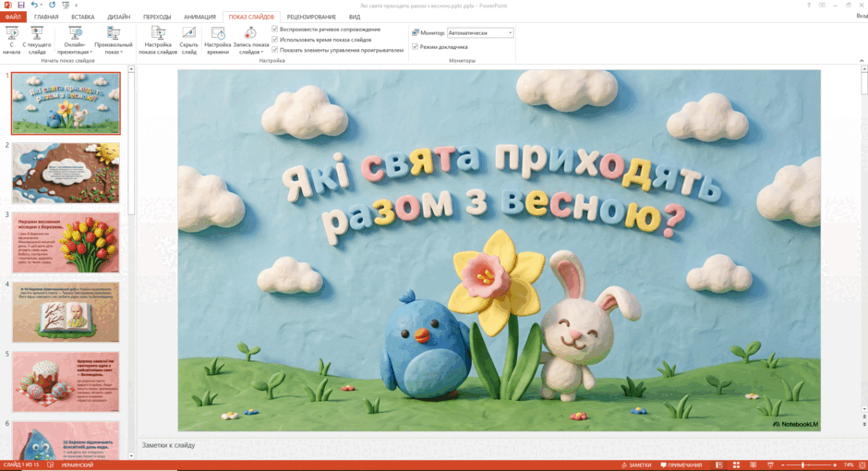Toggle Воспроизвести речевое сопровождение checkbox
The height and width of the screenshot is (471, 868).
pyautogui.click(x=275, y=30)
